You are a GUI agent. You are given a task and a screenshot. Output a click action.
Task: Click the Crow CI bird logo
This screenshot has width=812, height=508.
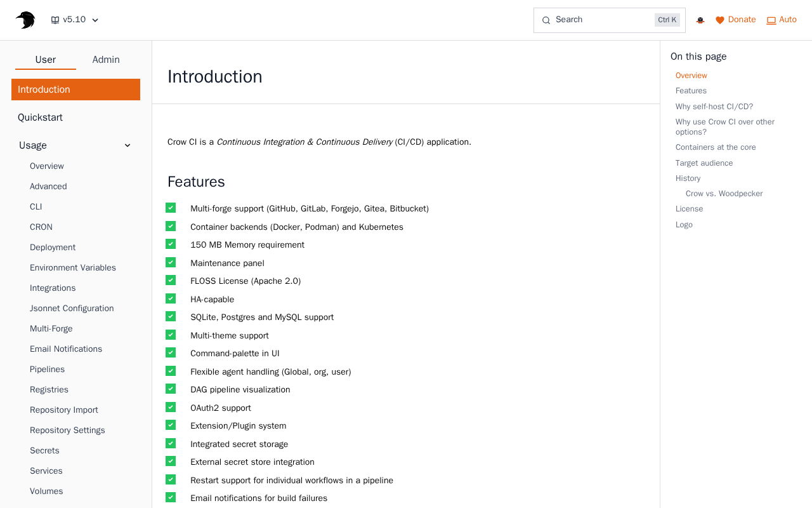tap(25, 20)
